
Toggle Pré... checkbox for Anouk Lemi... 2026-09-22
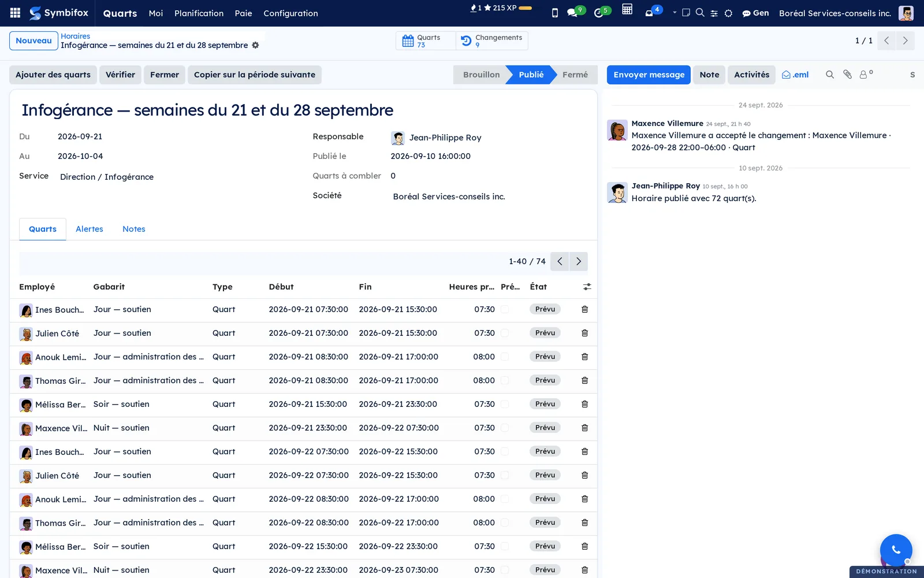tap(505, 499)
